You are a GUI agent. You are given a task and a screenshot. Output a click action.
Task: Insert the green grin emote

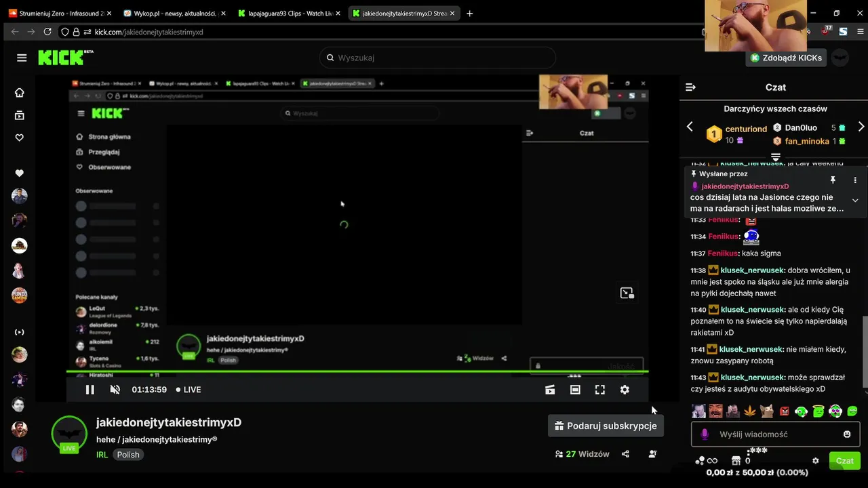(x=852, y=411)
